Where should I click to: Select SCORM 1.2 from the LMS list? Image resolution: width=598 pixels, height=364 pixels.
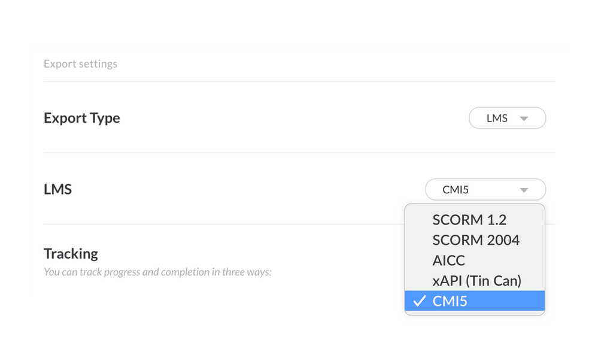469,220
